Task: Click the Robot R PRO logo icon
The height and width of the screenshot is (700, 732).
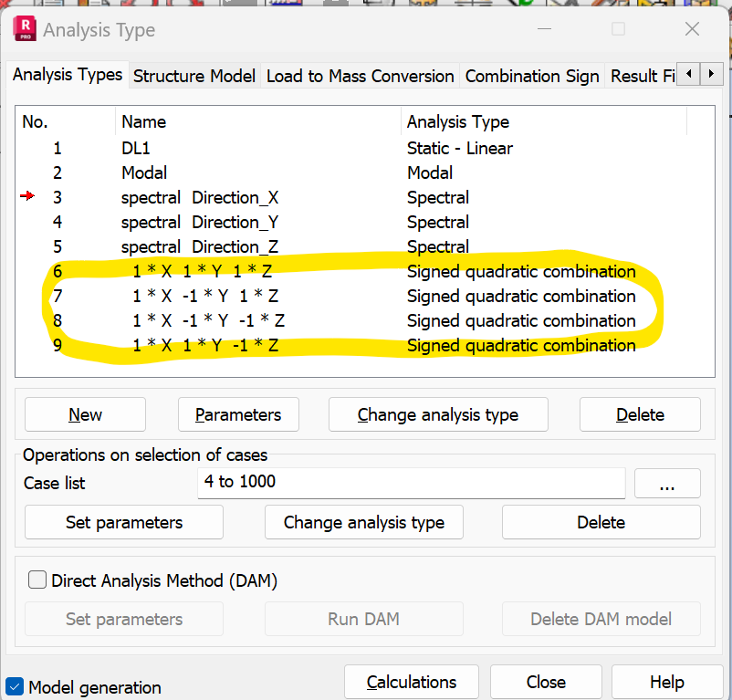Action: (x=25, y=29)
